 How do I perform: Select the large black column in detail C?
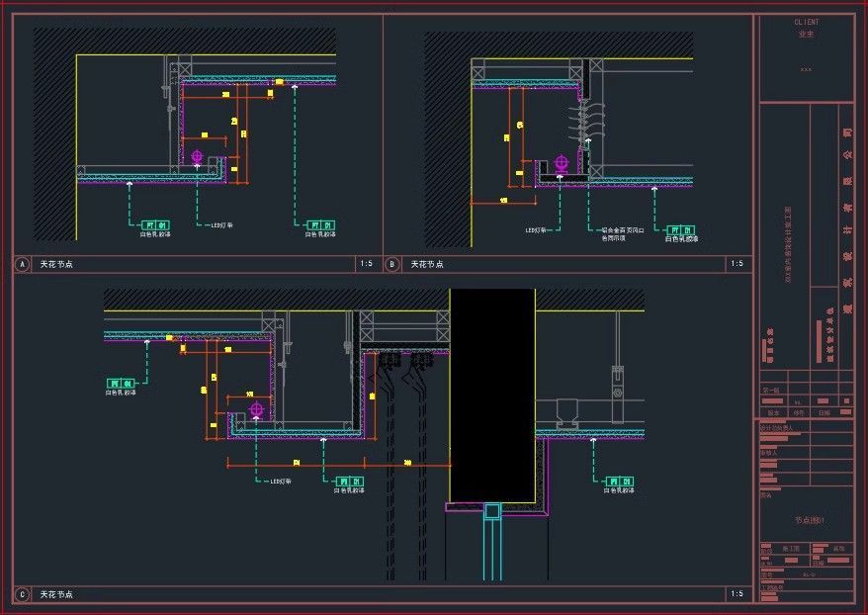point(492,395)
